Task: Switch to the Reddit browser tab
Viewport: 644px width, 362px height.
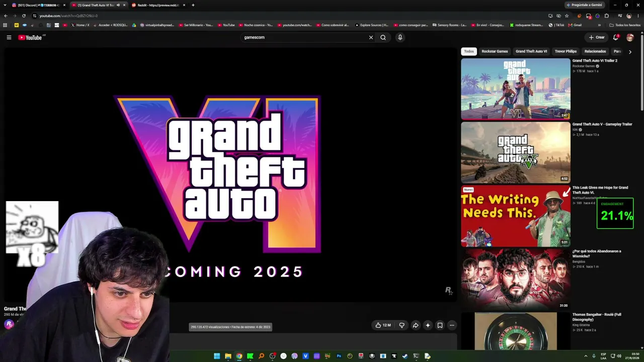Action: (x=157, y=5)
